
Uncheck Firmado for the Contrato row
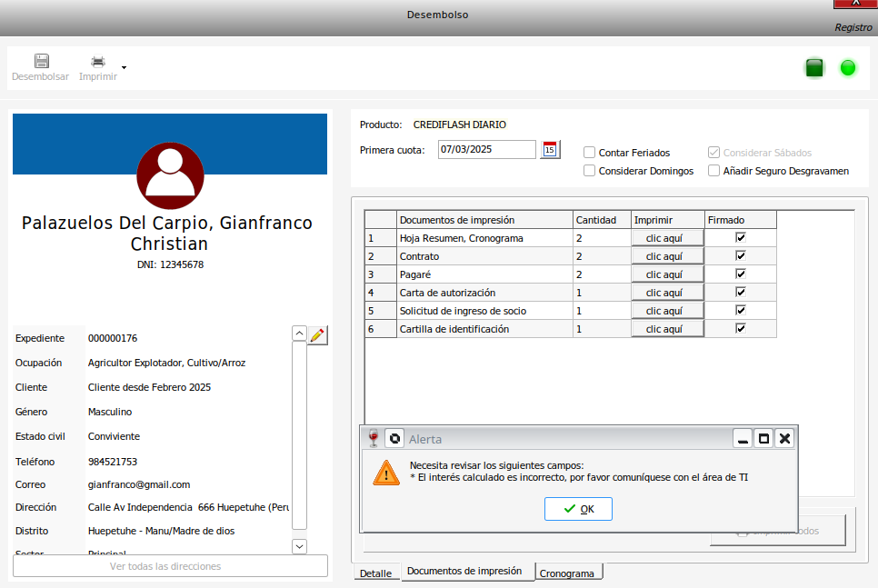click(741, 256)
